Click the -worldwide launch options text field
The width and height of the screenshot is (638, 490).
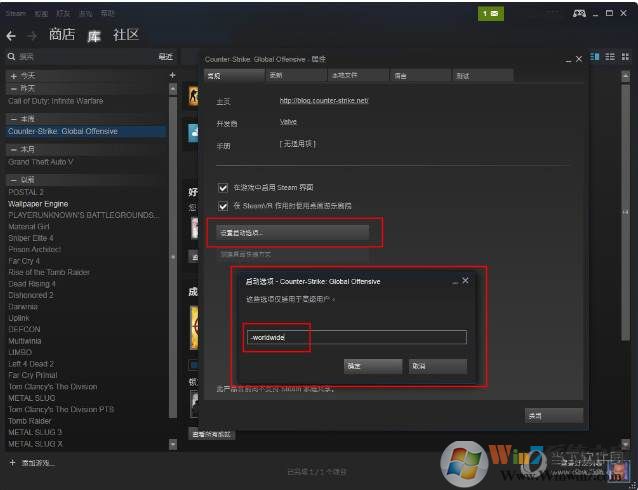[x=356, y=337]
